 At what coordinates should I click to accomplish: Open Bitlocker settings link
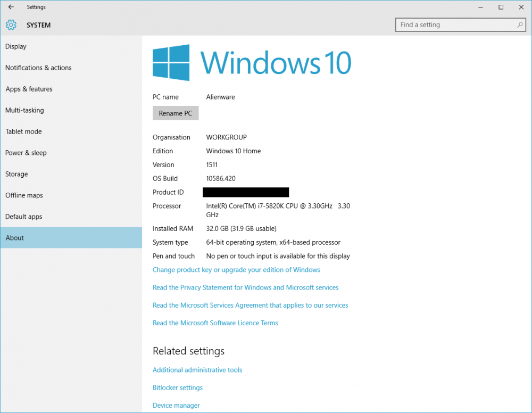click(178, 387)
